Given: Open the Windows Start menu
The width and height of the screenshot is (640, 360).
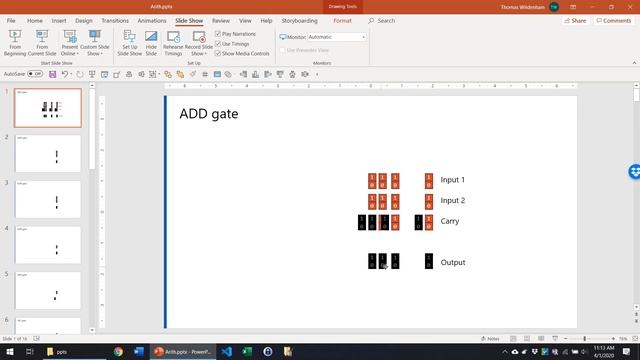Looking at the screenshot, I should pos(9,351).
